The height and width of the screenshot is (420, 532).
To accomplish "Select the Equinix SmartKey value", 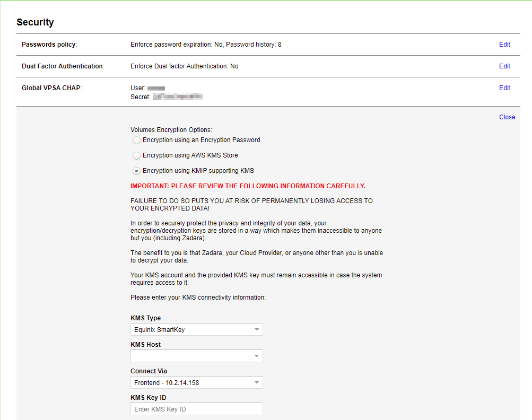I will point(159,329).
